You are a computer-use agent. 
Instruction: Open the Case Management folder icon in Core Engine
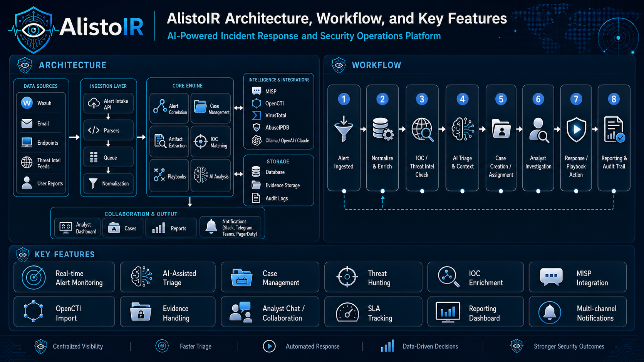pyautogui.click(x=200, y=106)
